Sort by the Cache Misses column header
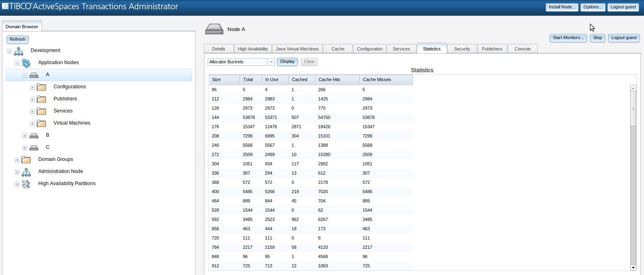644x275 pixels. pos(386,80)
